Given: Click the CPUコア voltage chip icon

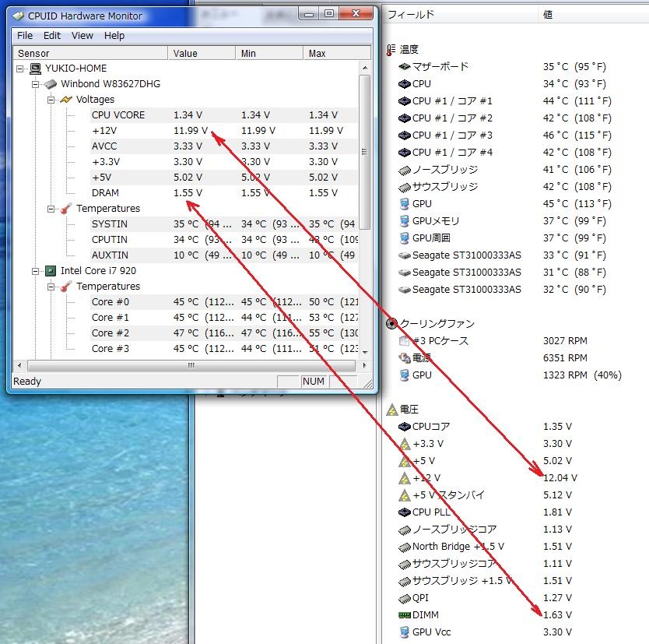Looking at the screenshot, I should coord(404,427).
